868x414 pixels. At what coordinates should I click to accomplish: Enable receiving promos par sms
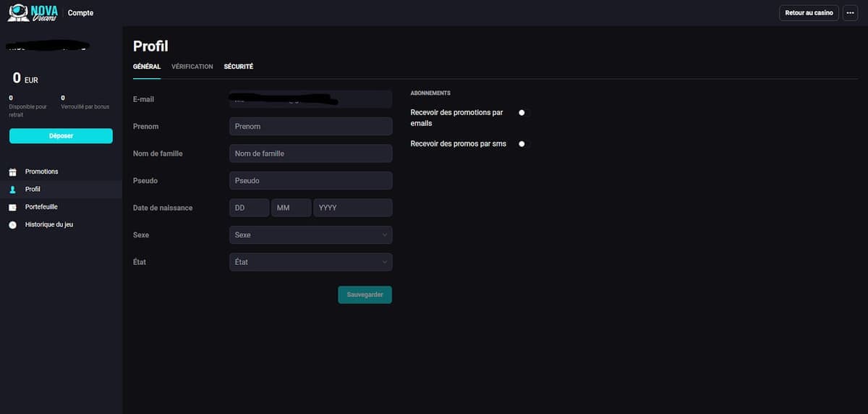524,144
